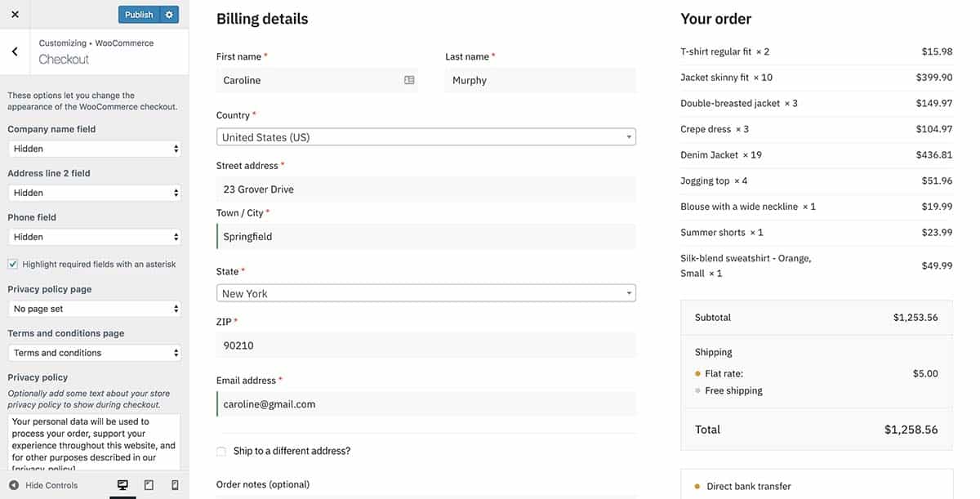Open the Company name field dropdown

tap(94, 149)
